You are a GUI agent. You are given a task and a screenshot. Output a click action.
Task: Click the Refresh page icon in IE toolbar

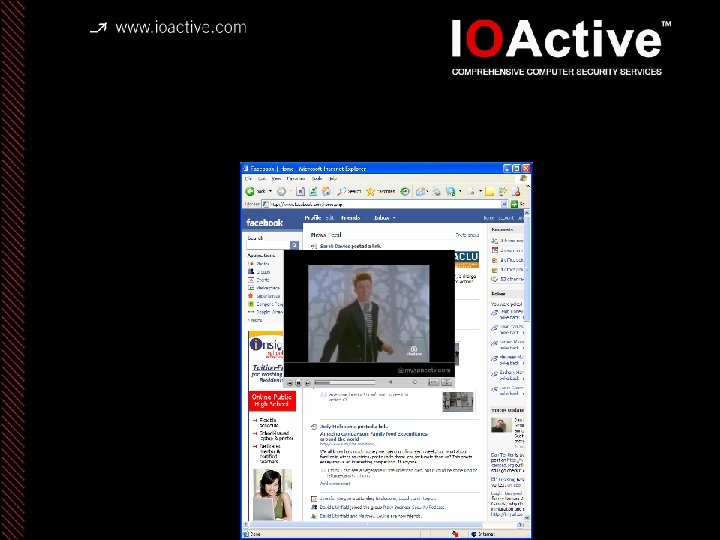(x=313, y=191)
